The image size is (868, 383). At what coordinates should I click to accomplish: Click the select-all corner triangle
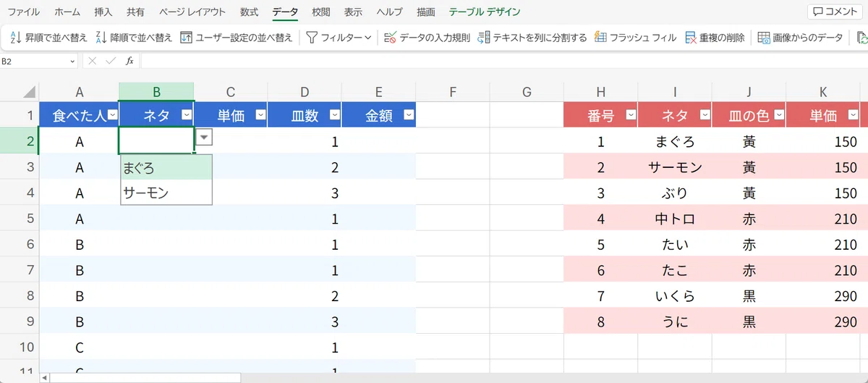point(30,93)
